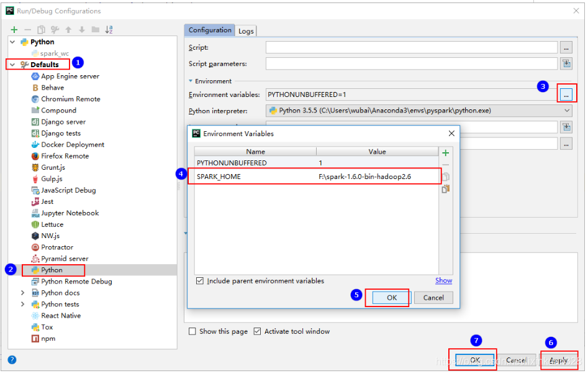
Task: Disable Activate tool window
Action: pos(258,331)
